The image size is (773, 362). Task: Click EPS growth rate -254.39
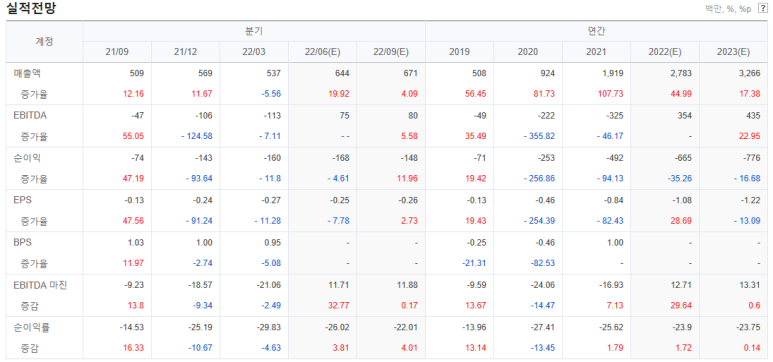coord(540,221)
